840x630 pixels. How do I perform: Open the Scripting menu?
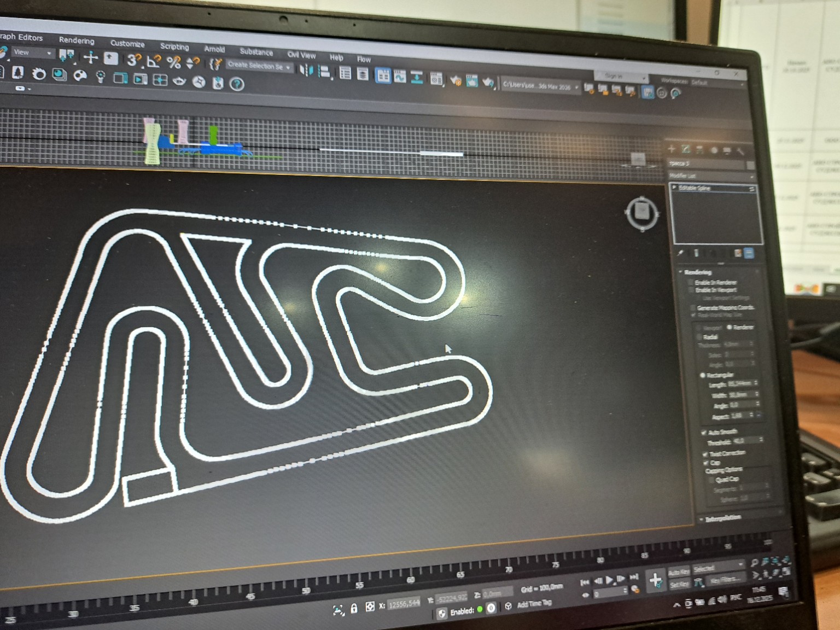pyautogui.click(x=174, y=46)
